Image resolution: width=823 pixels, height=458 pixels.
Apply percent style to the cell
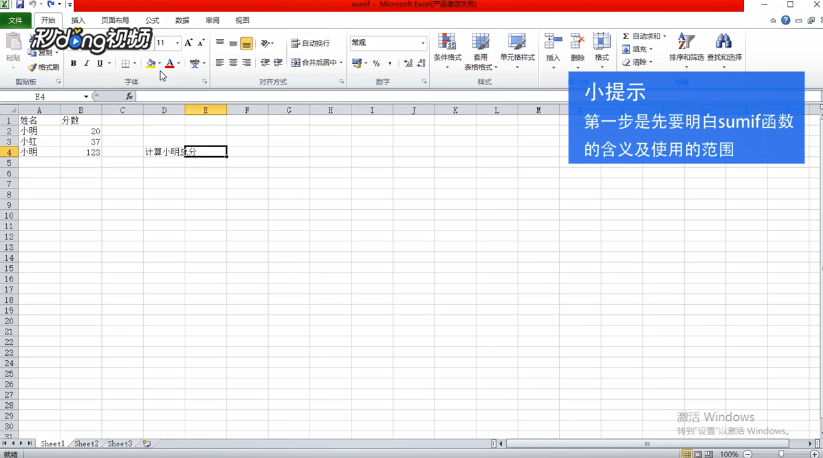(x=376, y=63)
